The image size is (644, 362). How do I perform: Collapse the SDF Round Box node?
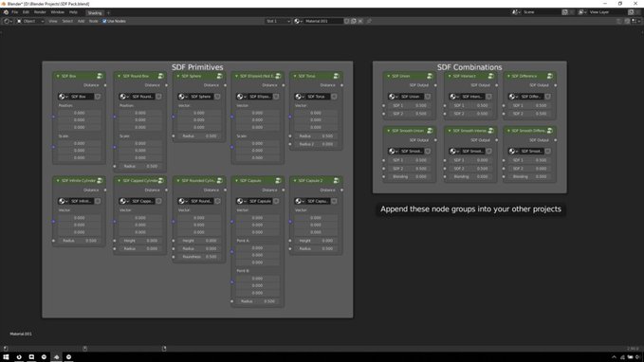[120, 76]
